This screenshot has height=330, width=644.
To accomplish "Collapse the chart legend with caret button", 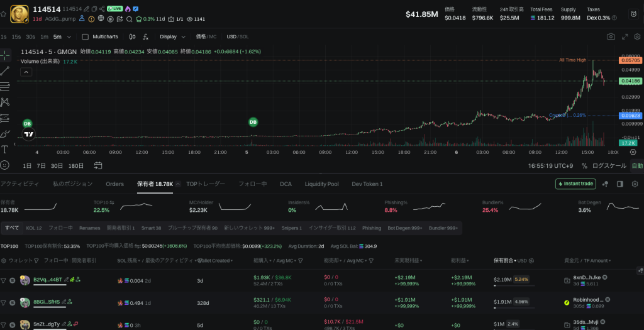I will (26, 72).
